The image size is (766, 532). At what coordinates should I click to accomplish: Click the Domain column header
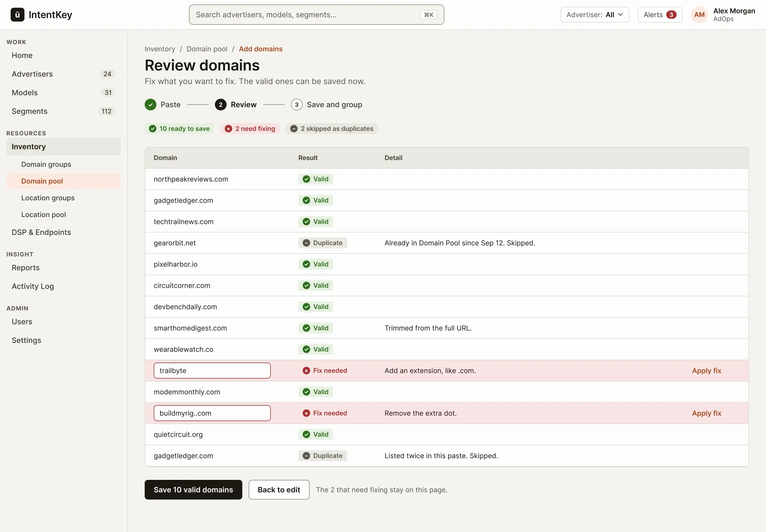[165, 158]
